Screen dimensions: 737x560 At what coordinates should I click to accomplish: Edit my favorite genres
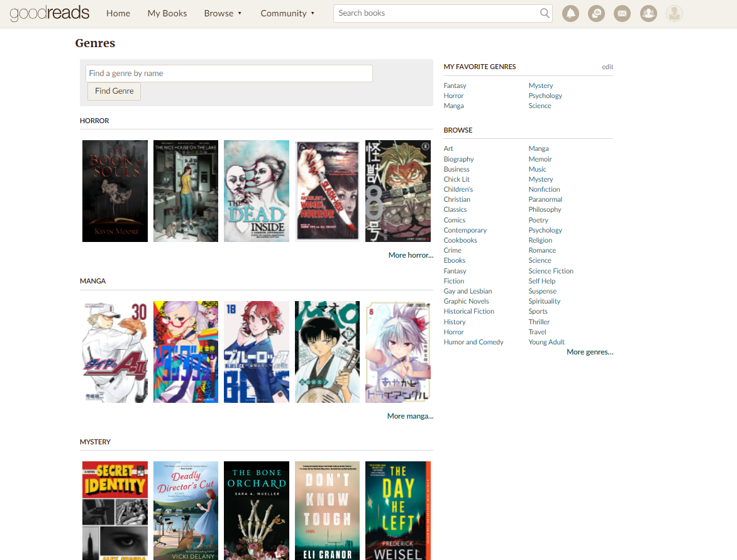click(607, 67)
